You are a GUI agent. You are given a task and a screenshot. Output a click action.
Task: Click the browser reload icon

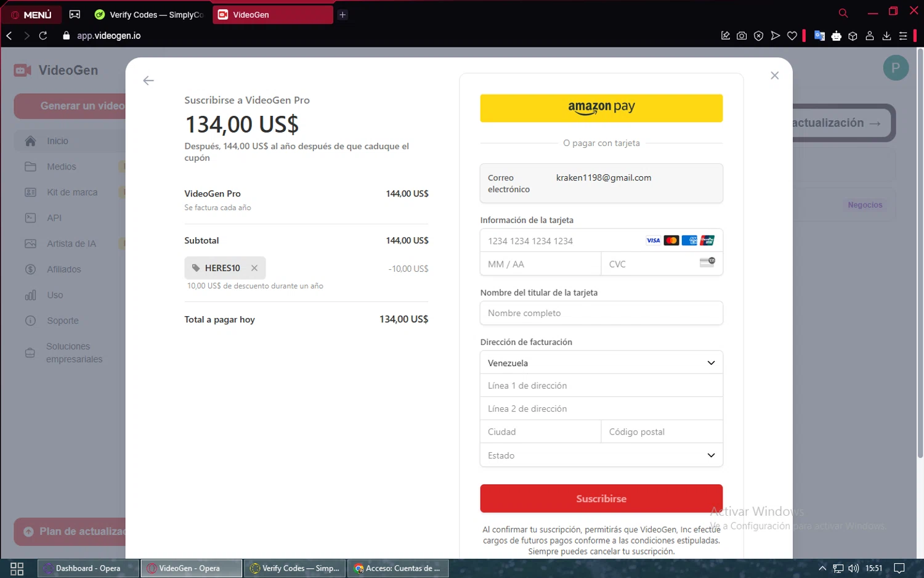(43, 36)
